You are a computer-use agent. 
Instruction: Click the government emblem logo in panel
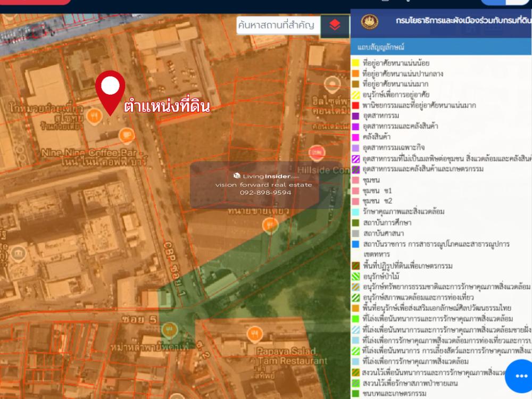tap(369, 22)
